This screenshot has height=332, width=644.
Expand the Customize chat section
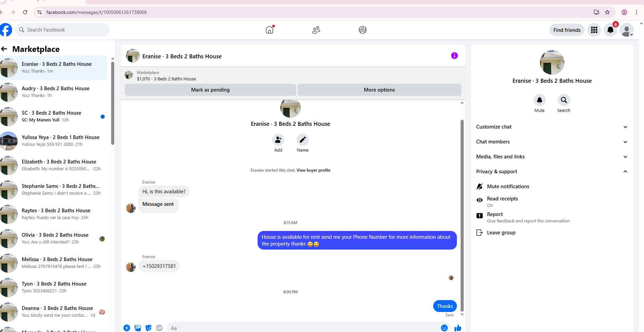click(552, 127)
